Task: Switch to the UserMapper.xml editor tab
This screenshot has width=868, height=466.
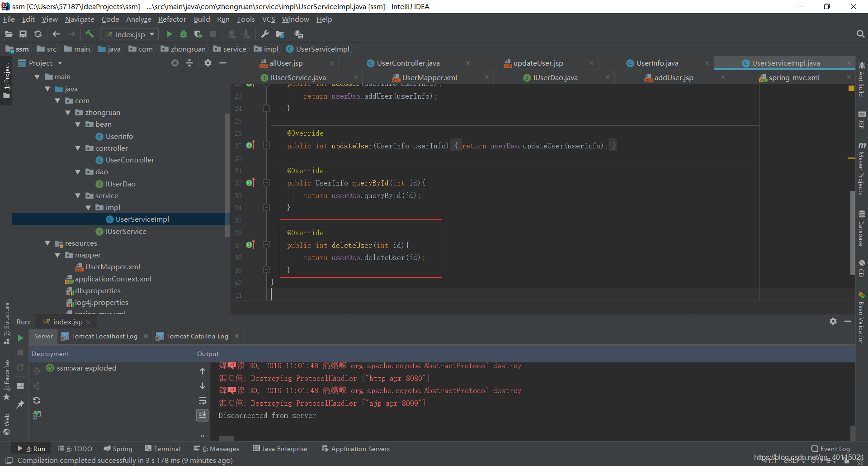Action: [429, 78]
